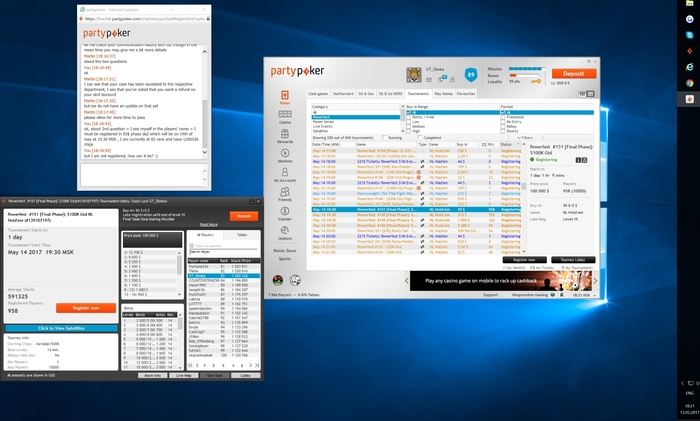Open the fastforward tab
700x421 pixels.
tap(343, 94)
